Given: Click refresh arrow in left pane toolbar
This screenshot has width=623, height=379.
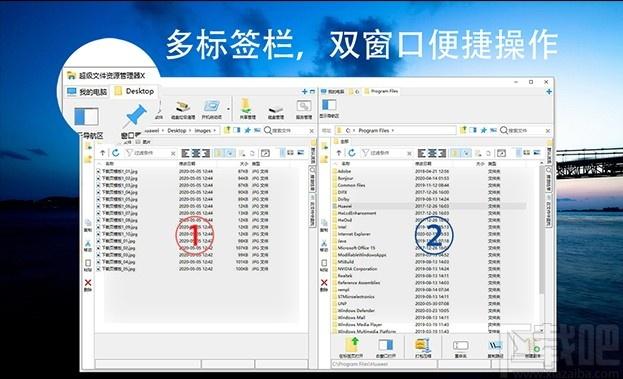Looking at the screenshot, I should [x=116, y=153].
